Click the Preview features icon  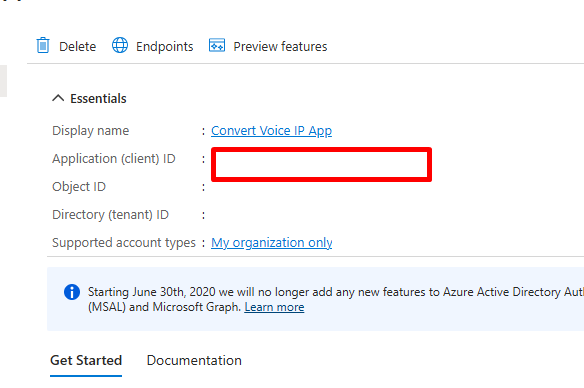coord(217,45)
